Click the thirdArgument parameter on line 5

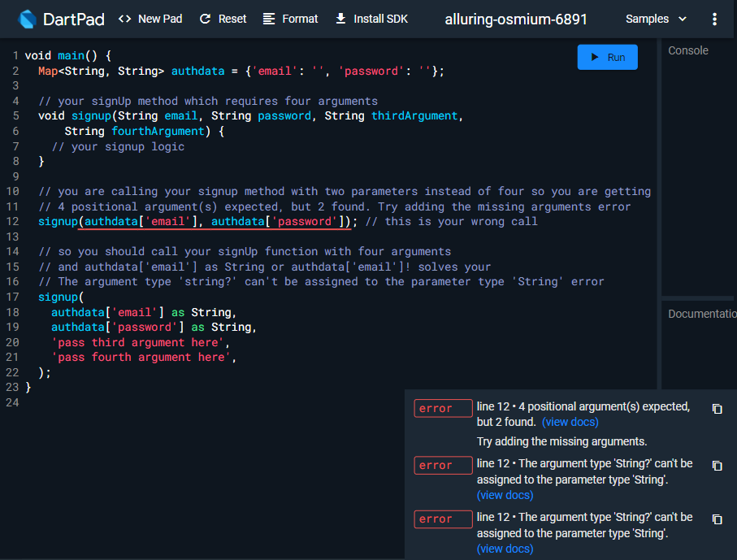point(414,116)
